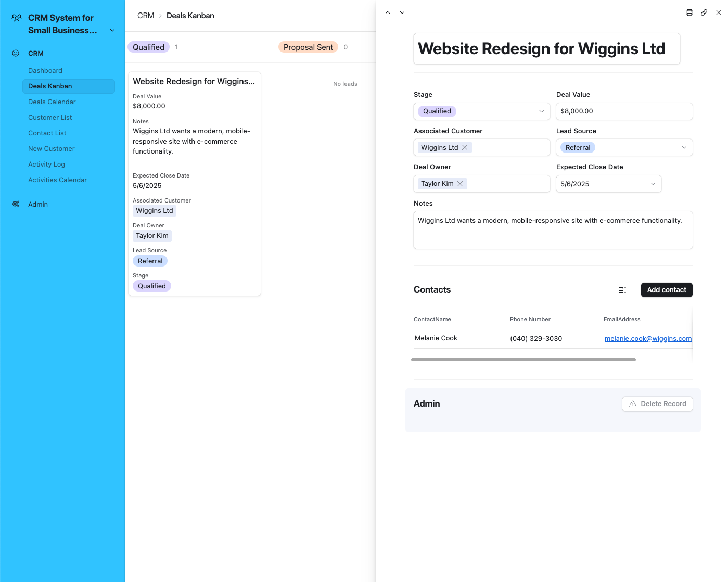
Task: Remove the Taylor Kim deal owner tag
Action: pos(460,183)
